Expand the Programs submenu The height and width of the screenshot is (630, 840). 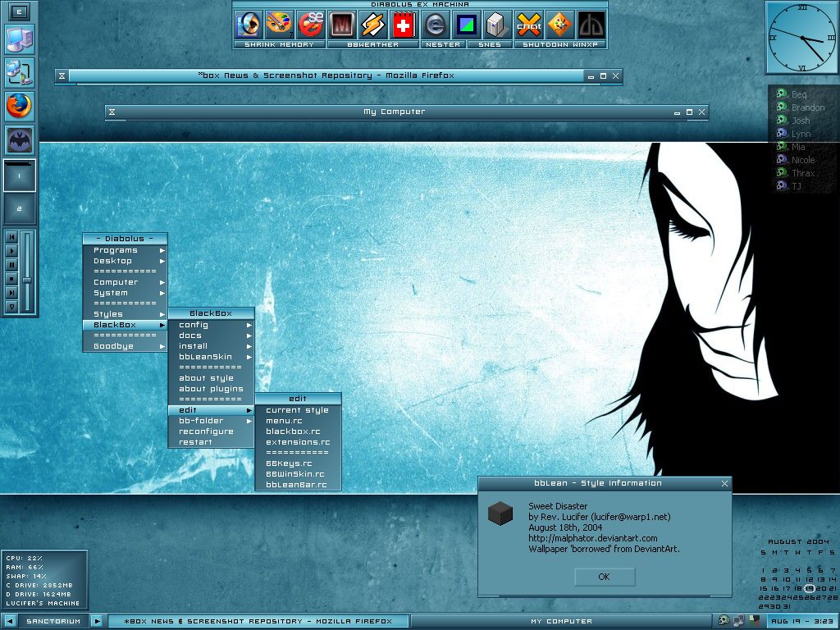coord(126,250)
